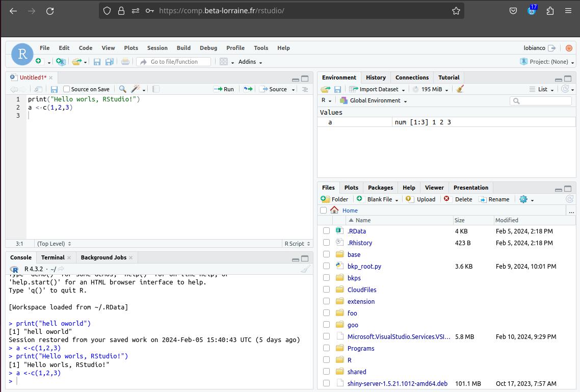Clear the workspace with the broom icon
Screen dimensions: 580x392
tap(459, 89)
